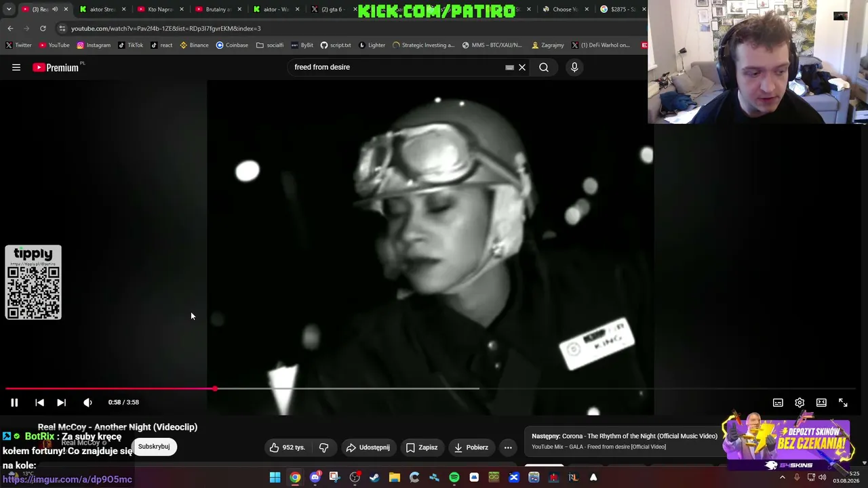
Task: Open the script.txt GitHub bookmark
Action: [336, 45]
